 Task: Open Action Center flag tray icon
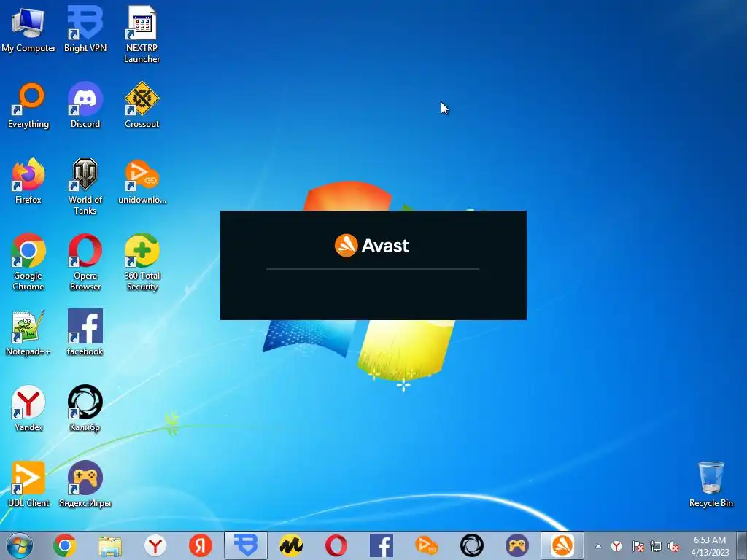click(x=638, y=546)
